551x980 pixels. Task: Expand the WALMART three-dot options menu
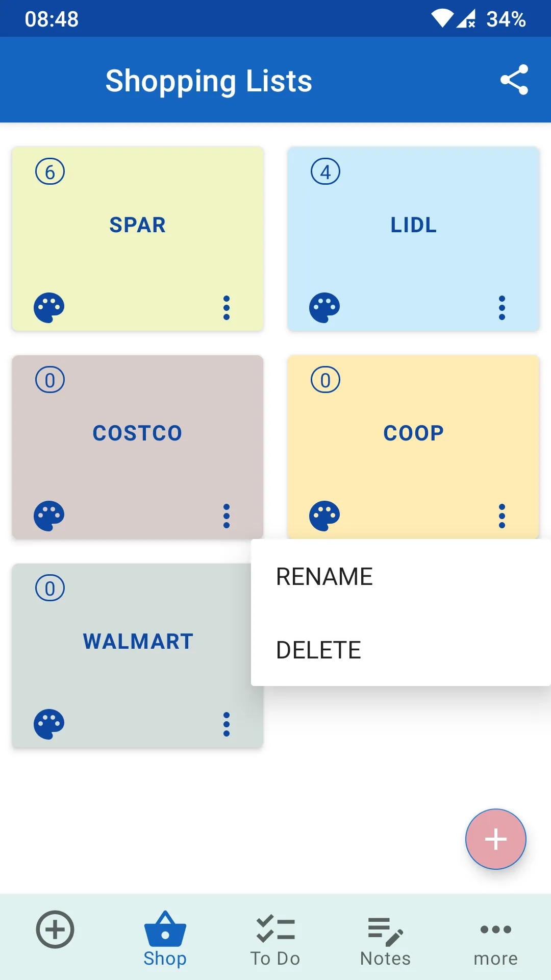pyautogui.click(x=227, y=724)
